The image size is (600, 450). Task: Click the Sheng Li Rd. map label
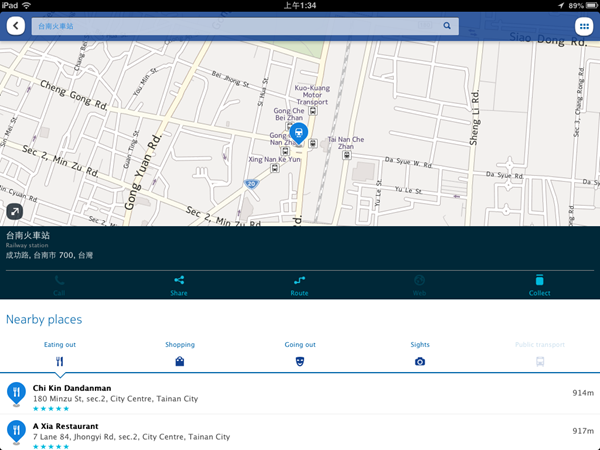click(x=474, y=118)
